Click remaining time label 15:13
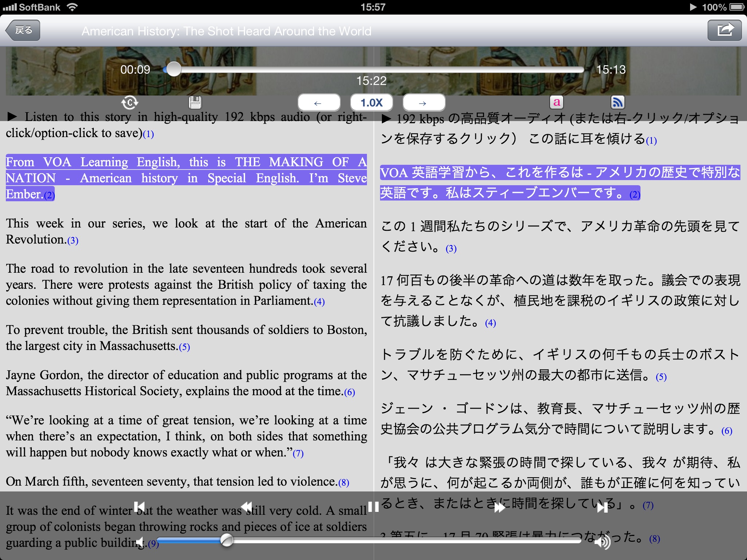Image resolution: width=747 pixels, height=560 pixels. [611, 69]
